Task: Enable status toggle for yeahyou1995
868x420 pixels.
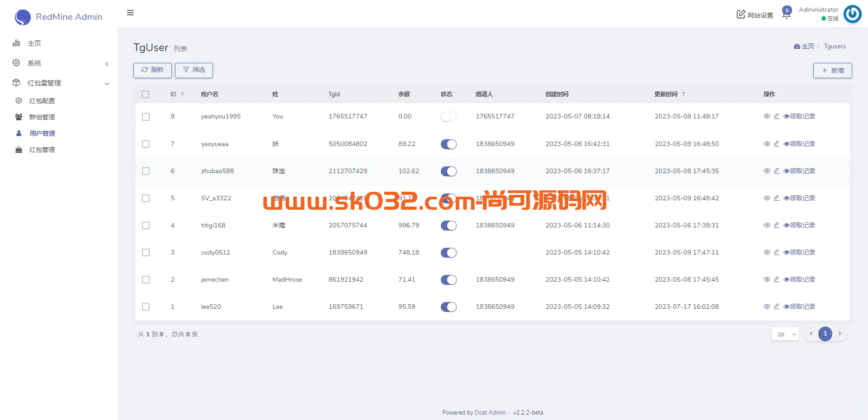Action: tap(448, 117)
